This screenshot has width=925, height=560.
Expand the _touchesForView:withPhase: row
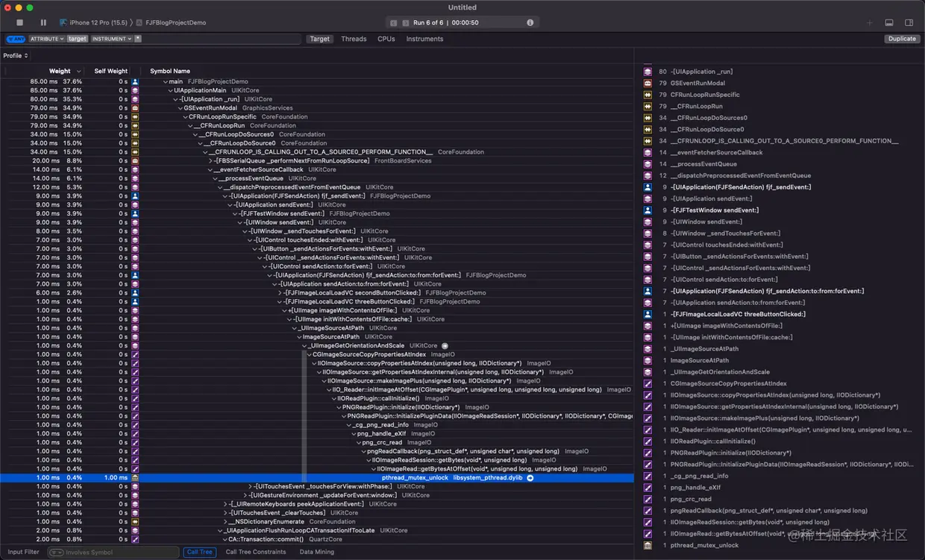(250, 486)
